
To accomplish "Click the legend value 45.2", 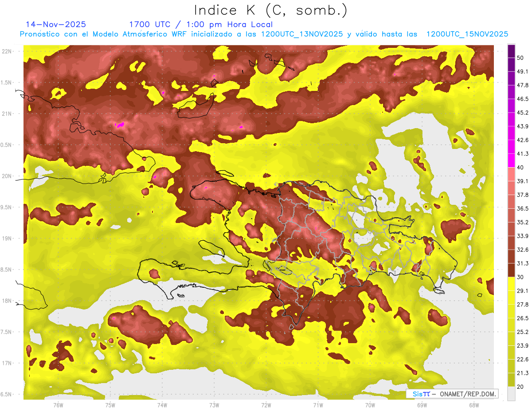I will coord(523,113).
